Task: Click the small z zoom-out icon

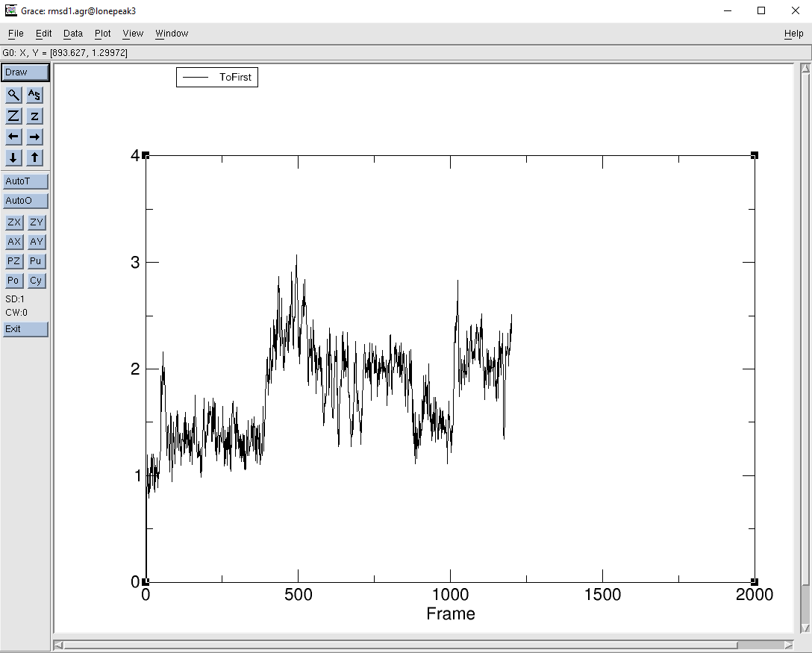Action: 34,116
